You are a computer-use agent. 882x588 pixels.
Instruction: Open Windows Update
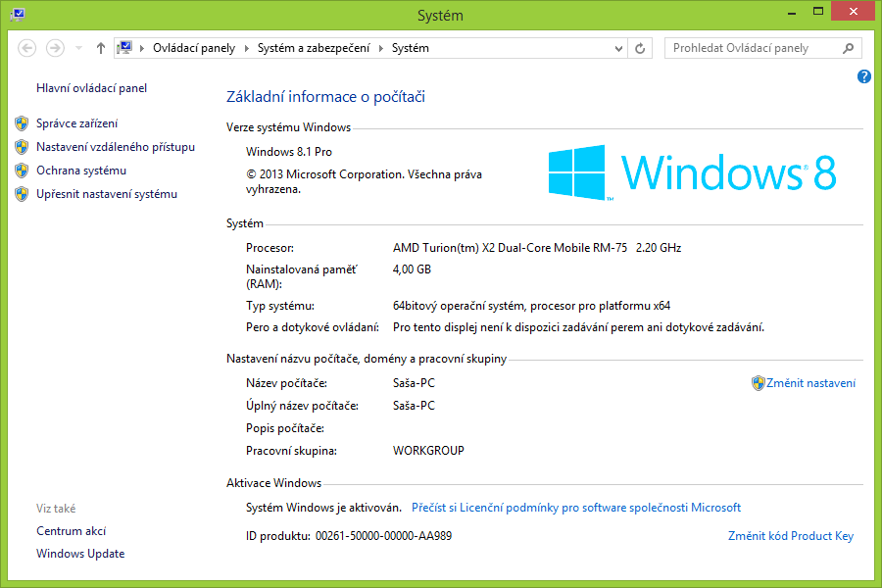click(80, 554)
